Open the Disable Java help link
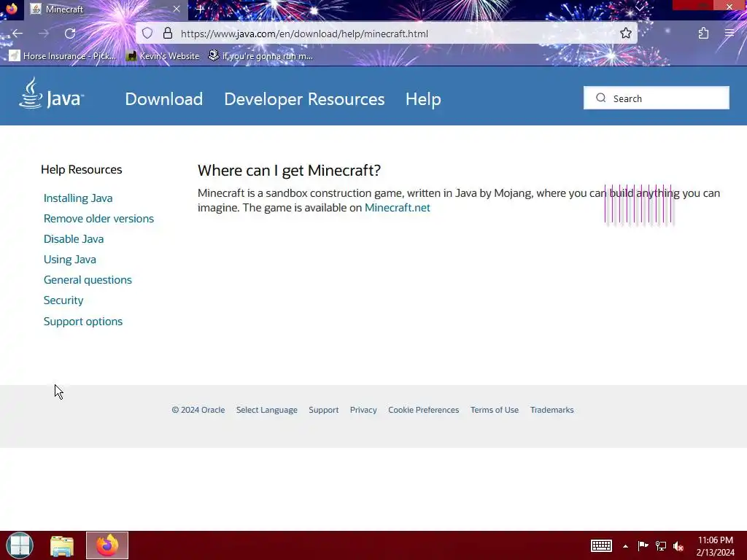 coord(74,239)
